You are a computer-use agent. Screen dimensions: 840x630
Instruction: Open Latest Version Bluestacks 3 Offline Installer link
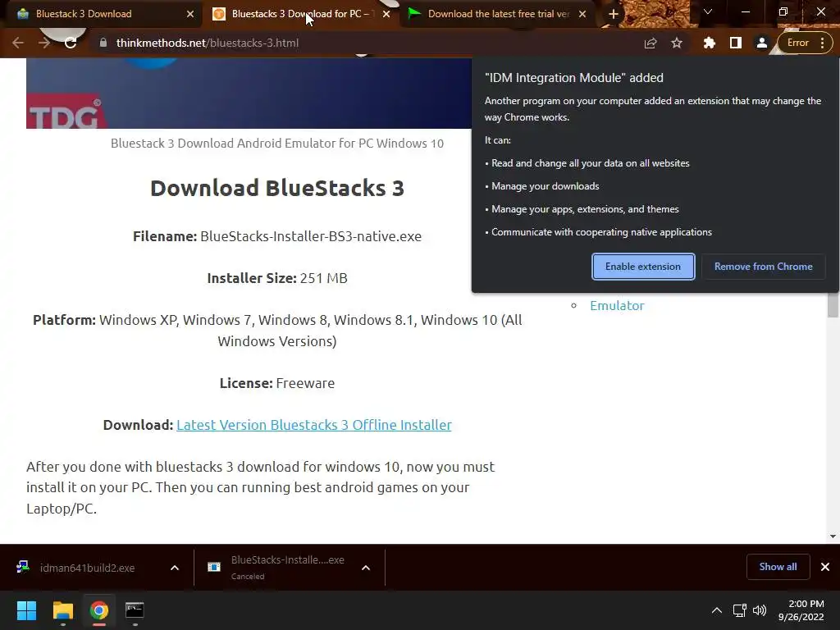click(314, 425)
